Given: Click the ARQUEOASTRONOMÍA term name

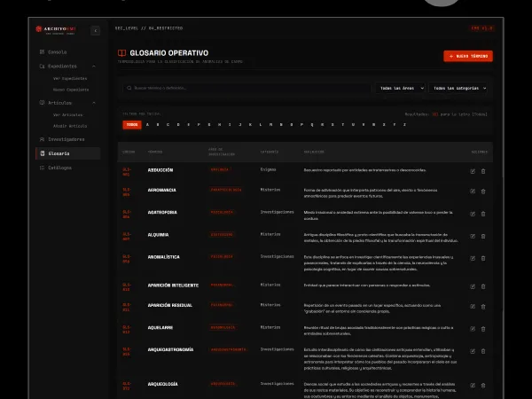Looking at the screenshot, I should (170, 350).
